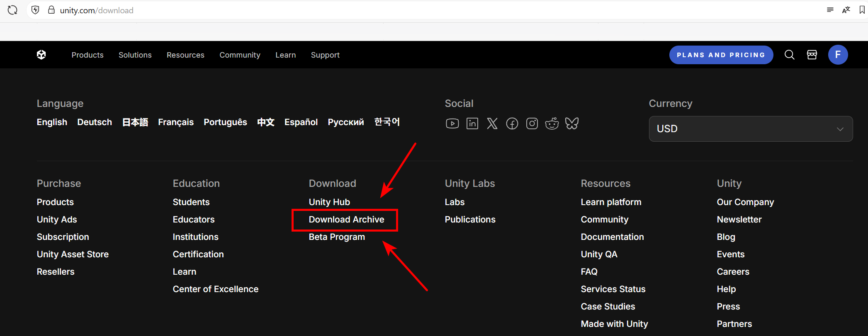The width and height of the screenshot is (868, 336).
Task: Open the Case Studies link
Action: click(x=608, y=307)
